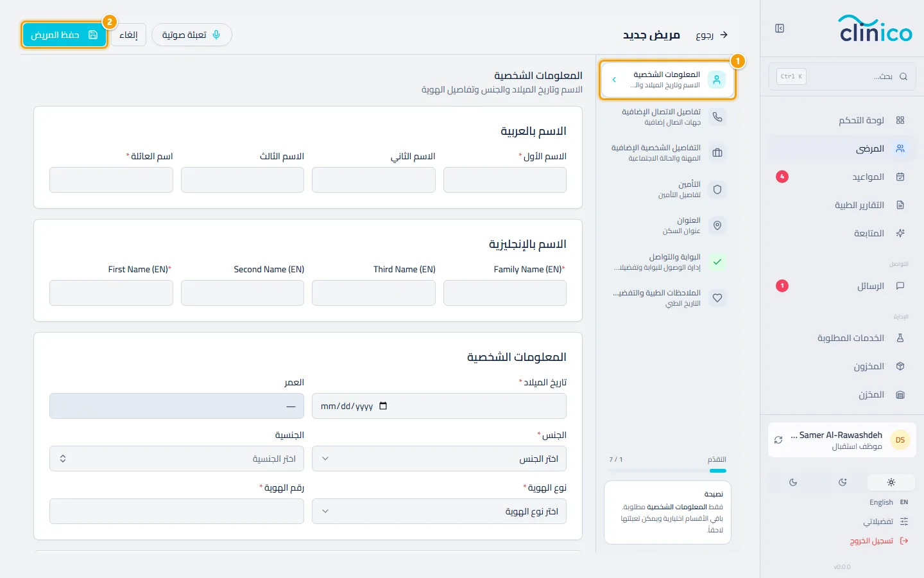This screenshot has height=578, width=924.
Task: Click the cancel button 'إلغاء'
Action: coord(128,35)
